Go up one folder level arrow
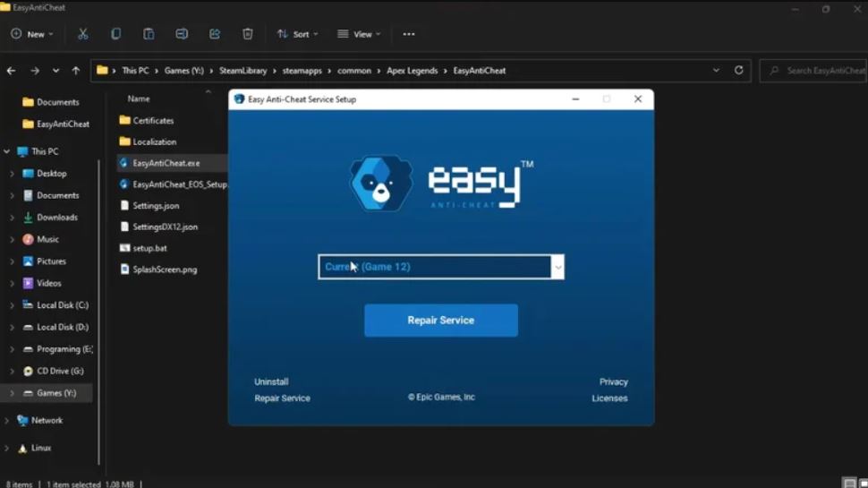The height and width of the screenshot is (488, 868). 76,71
